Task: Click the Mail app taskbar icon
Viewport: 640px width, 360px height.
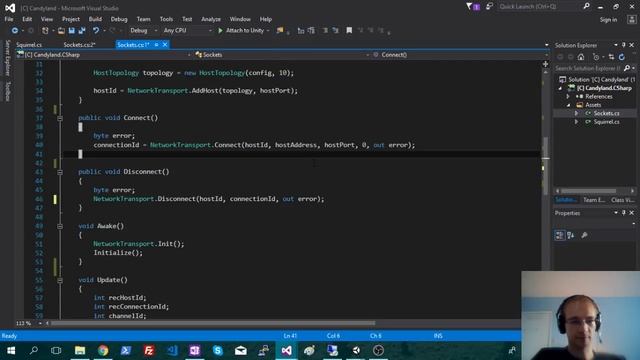Action: 241,350
